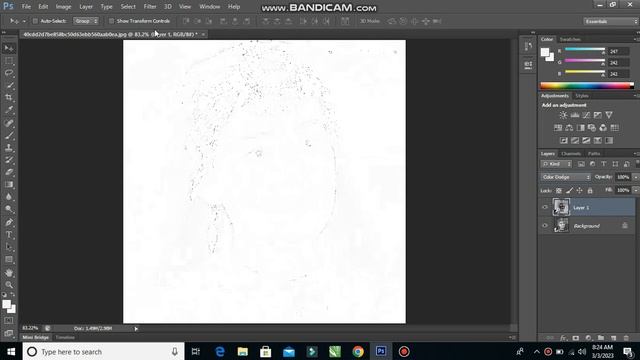Open the Fill slider dropdown arrow
The width and height of the screenshot is (640, 360).
pos(636,190)
